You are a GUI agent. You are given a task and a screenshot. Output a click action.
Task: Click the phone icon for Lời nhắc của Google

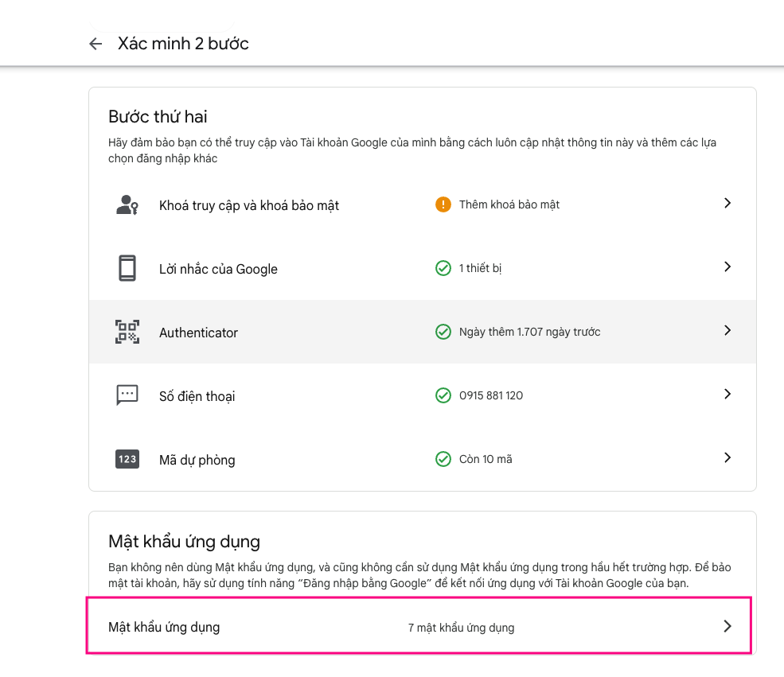[127, 269]
